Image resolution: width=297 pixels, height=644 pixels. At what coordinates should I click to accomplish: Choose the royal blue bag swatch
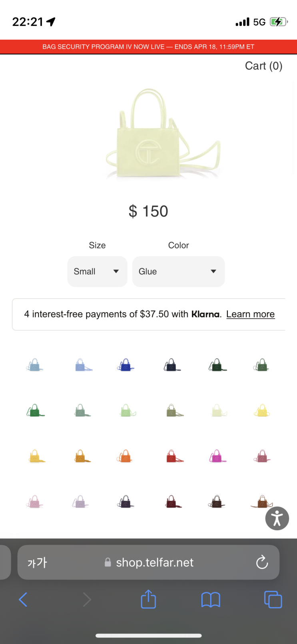(126, 365)
